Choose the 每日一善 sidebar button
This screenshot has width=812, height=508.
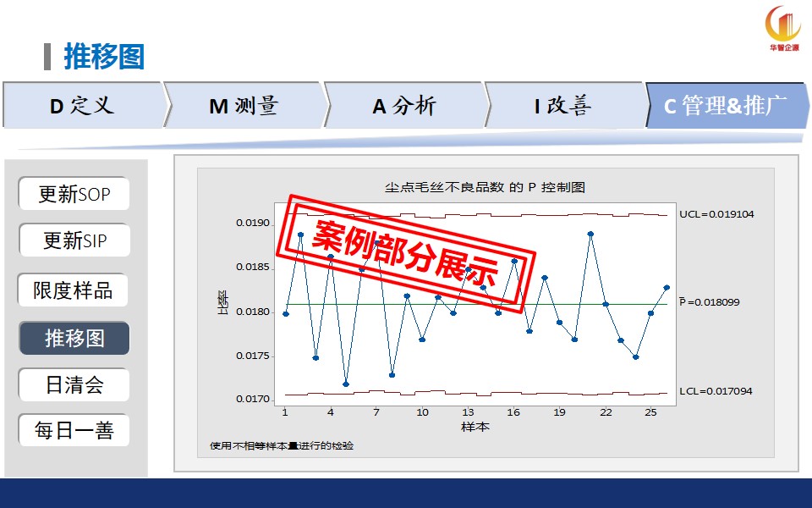74,431
